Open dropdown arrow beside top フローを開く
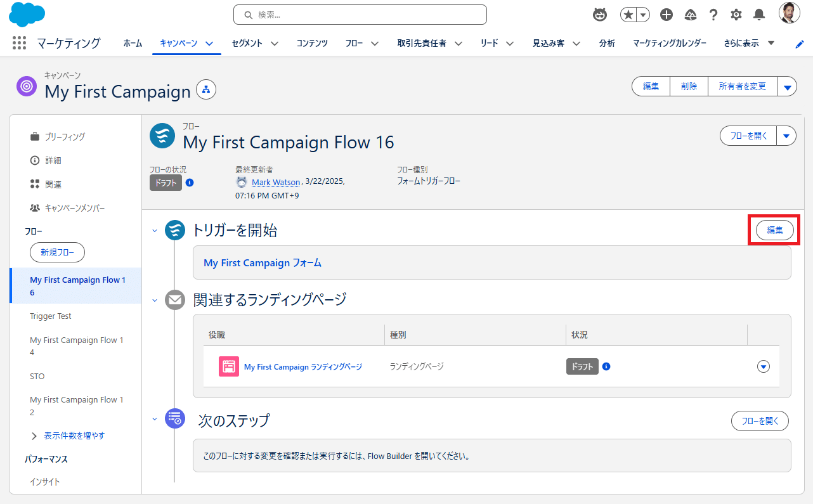The image size is (813, 504). pyautogui.click(x=786, y=136)
